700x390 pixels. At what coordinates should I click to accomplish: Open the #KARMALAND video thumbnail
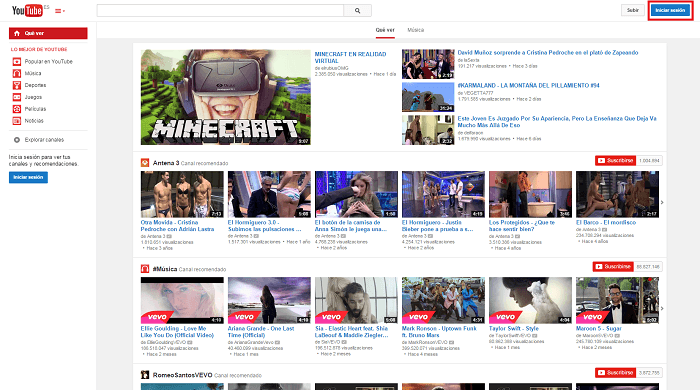pos(428,97)
